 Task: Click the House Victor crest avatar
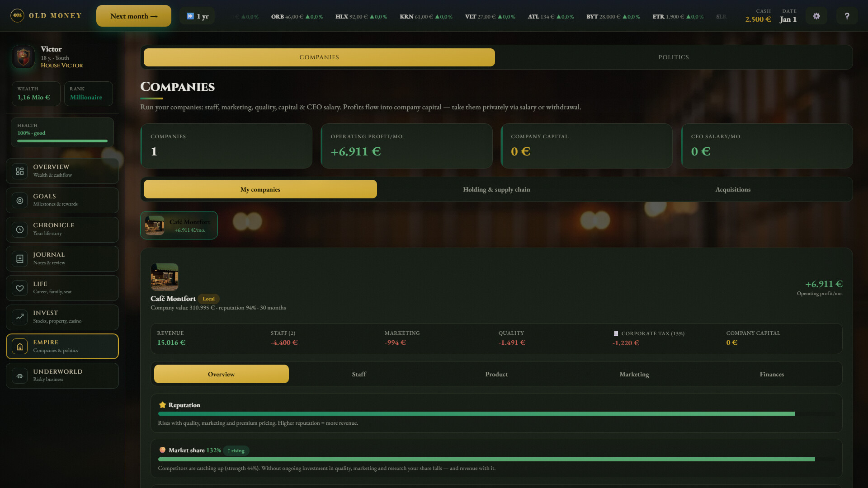[23, 57]
